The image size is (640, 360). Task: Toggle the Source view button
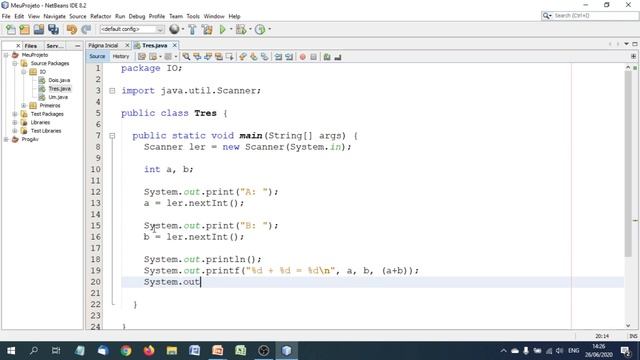point(97,56)
